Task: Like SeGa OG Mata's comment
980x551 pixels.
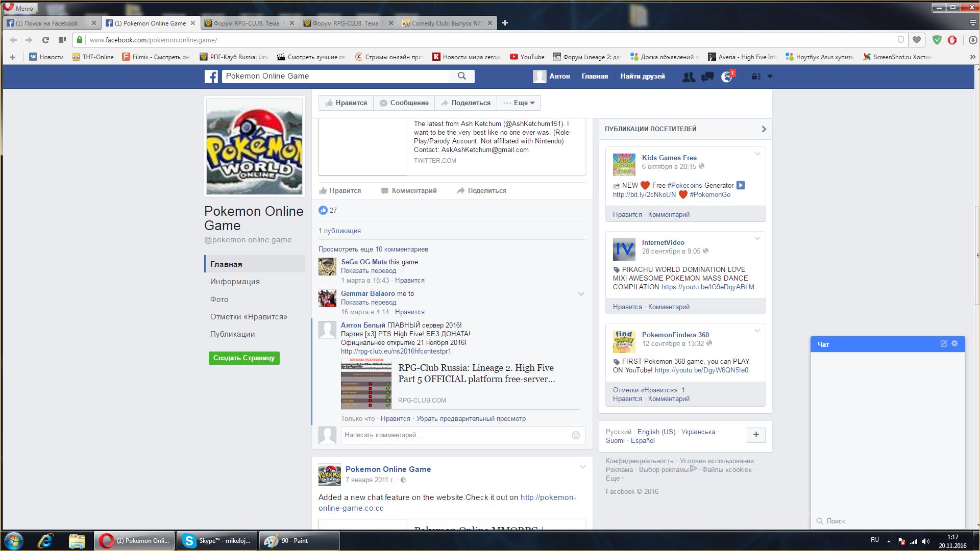Action: click(x=409, y=281)
